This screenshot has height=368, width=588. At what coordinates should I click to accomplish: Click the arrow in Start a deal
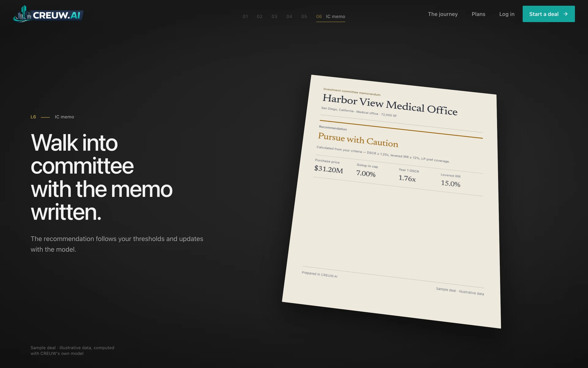coord(566,14)
